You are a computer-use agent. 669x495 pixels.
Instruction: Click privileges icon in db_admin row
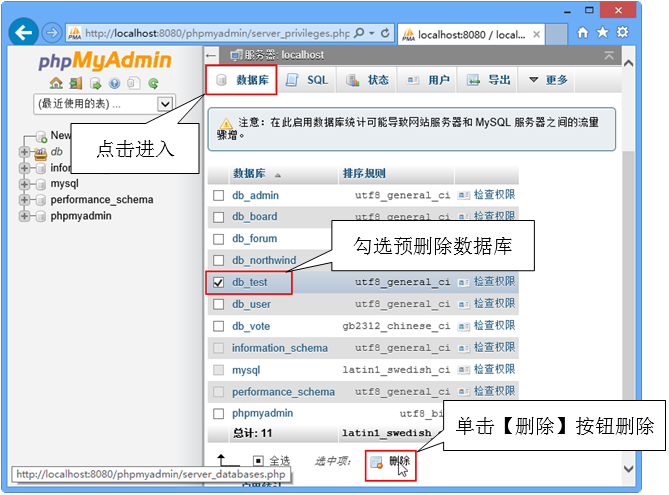click(463, 195)
